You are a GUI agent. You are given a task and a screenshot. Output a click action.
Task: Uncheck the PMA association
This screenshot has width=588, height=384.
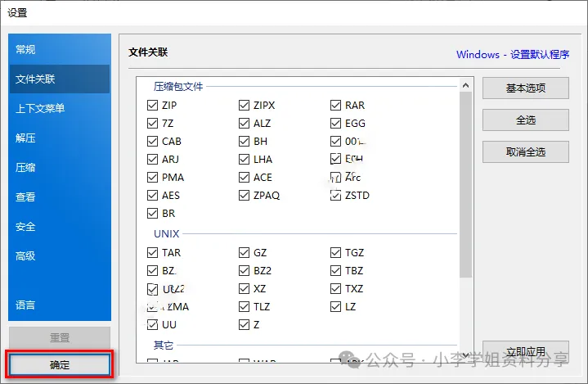pos(152,177)
